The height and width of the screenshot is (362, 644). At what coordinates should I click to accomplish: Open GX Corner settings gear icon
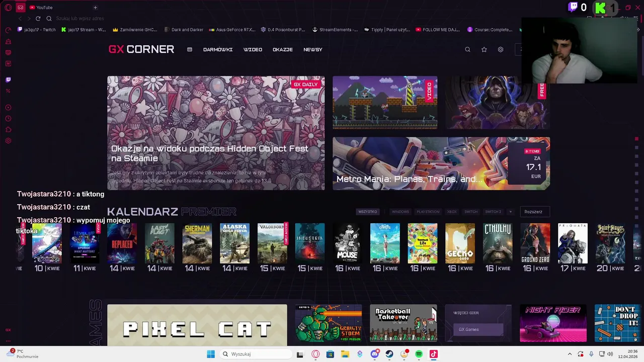pos(501,50)
